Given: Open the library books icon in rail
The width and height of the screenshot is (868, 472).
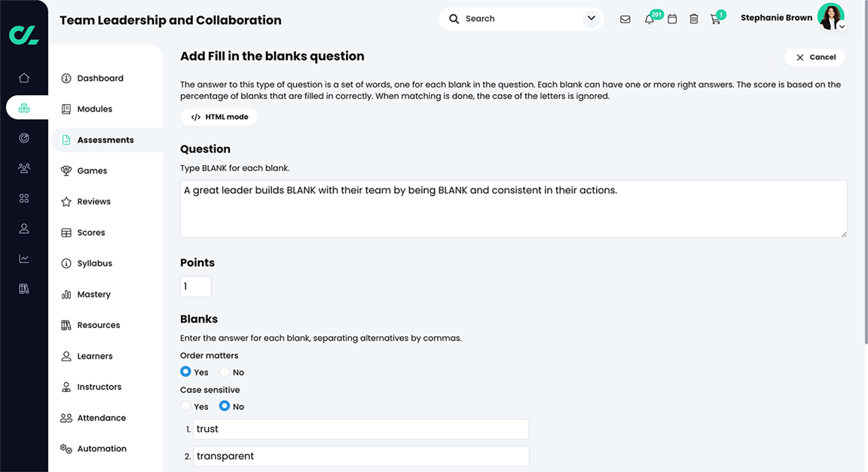Looking at the screenshot, I should (x=24, y=289).
